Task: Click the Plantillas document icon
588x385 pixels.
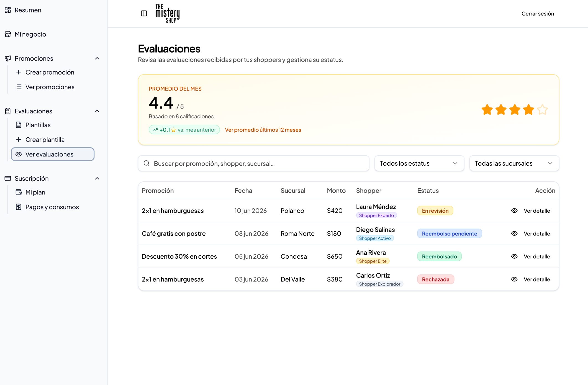Action: pos(19,125)
